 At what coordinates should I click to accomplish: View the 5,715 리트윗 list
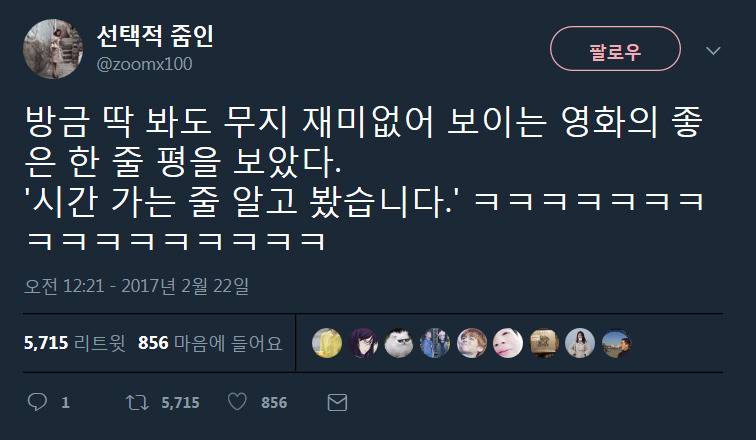[x=75, y=343]
